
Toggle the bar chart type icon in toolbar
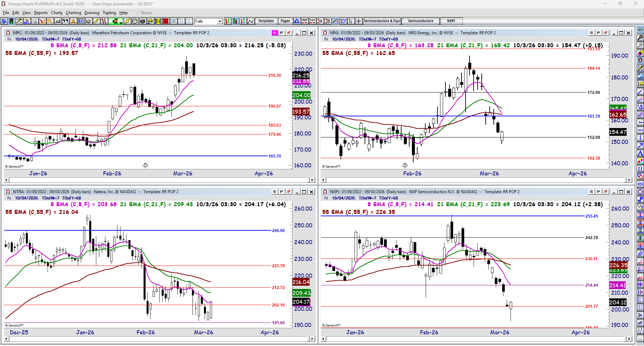pyautogui.click(x=227, y=21)
